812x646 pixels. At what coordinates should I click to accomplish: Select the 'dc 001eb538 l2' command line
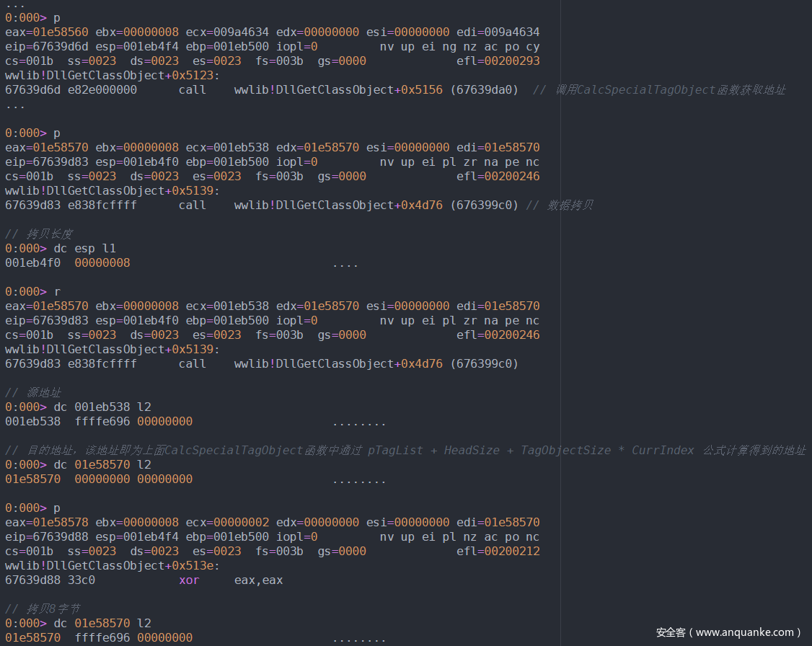[102, 407]
